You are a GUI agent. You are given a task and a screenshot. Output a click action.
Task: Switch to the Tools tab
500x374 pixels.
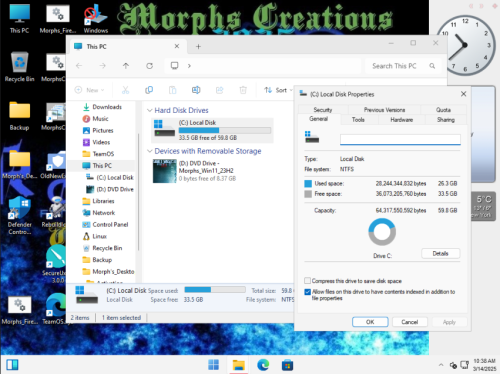358,120
